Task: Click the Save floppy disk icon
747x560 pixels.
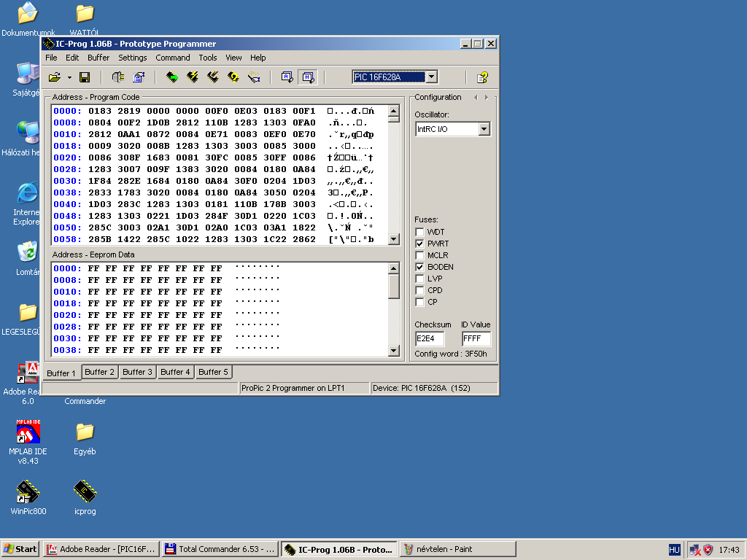Action: (x=85, y=77)
